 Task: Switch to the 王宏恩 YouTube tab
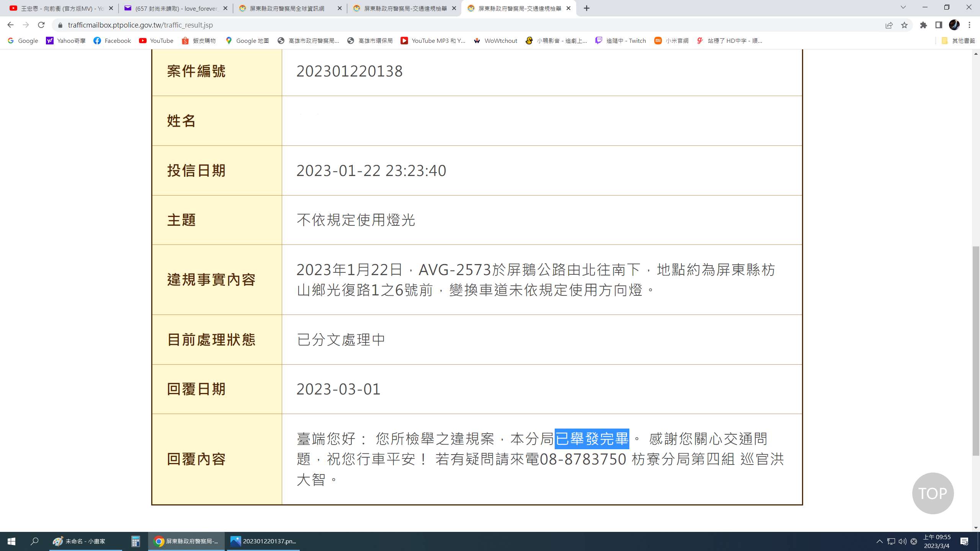coord(61,8)
